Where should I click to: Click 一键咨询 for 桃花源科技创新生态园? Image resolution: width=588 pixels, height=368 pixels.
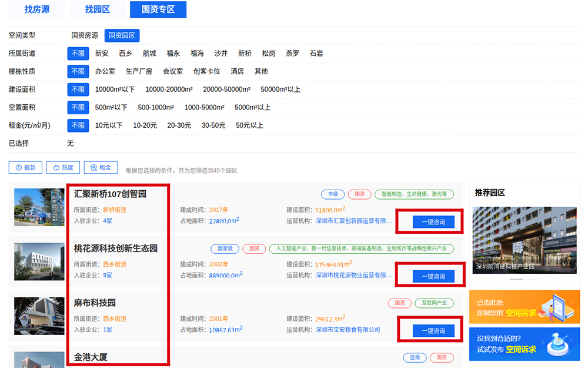click(x=433, y=276)
